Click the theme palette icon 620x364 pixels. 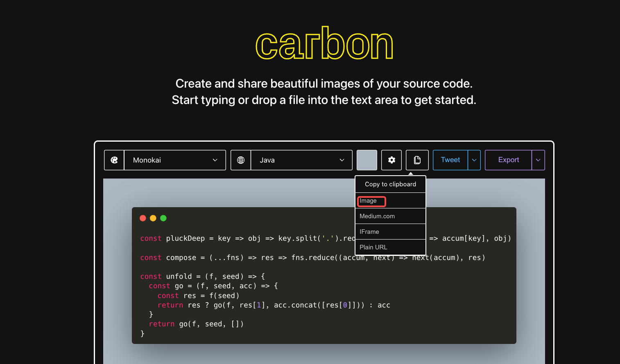coord(114,160)
